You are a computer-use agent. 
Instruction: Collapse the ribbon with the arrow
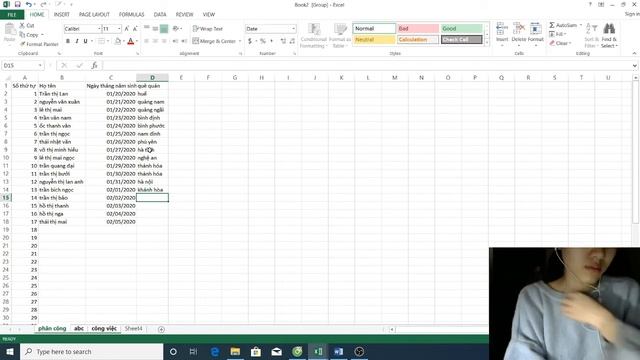[x=634, y=53]
